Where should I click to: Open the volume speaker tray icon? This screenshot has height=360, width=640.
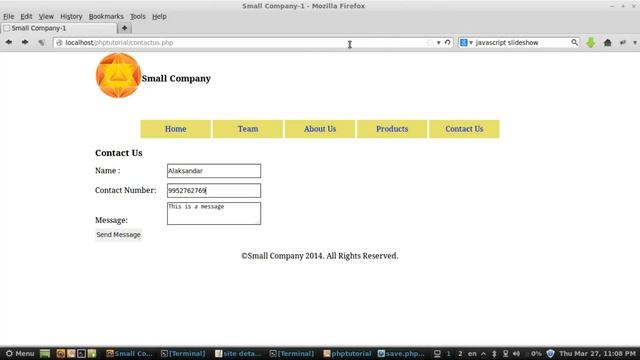click(516, 353)
